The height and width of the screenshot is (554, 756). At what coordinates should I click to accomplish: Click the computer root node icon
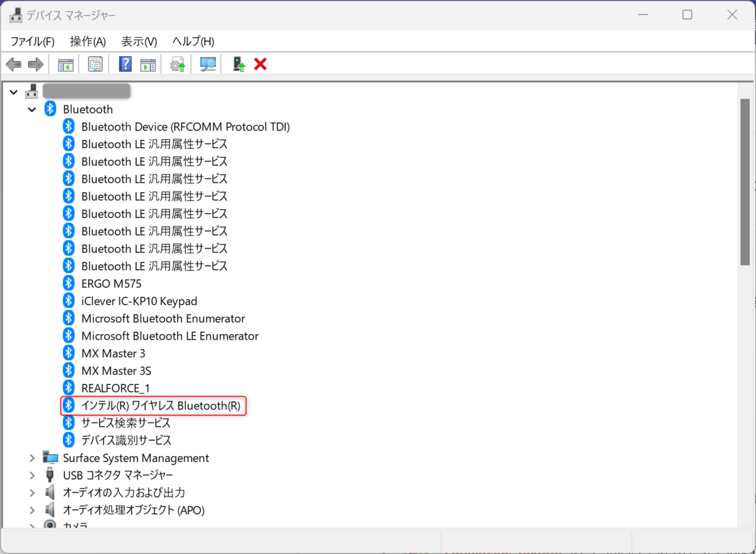tap(31, 91)
